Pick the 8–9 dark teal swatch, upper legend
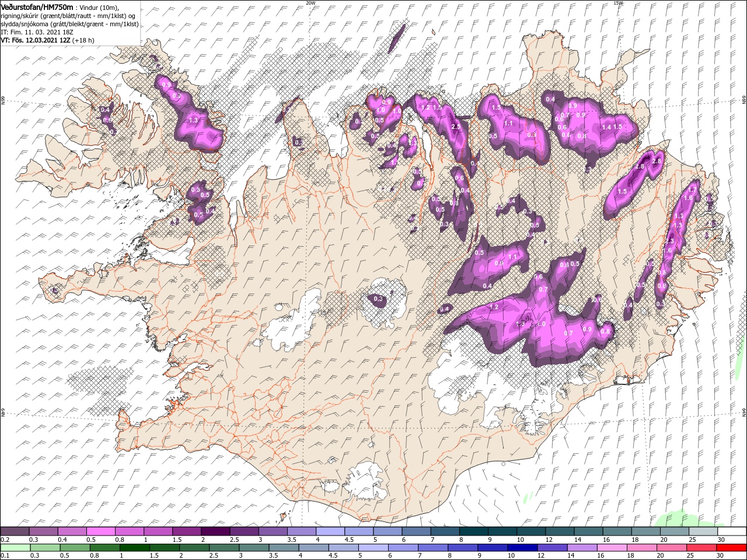 (473, 531)
